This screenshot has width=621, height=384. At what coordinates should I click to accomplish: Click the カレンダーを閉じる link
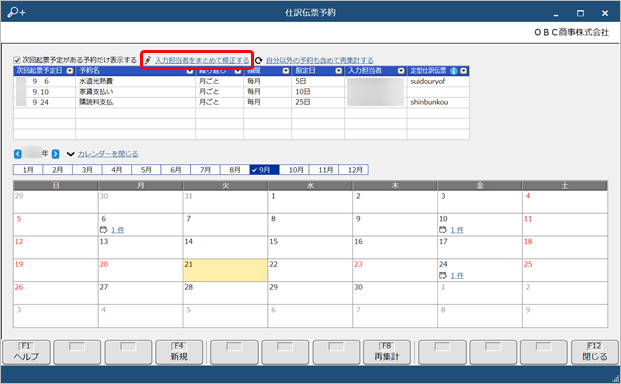[x=108, y=154]
